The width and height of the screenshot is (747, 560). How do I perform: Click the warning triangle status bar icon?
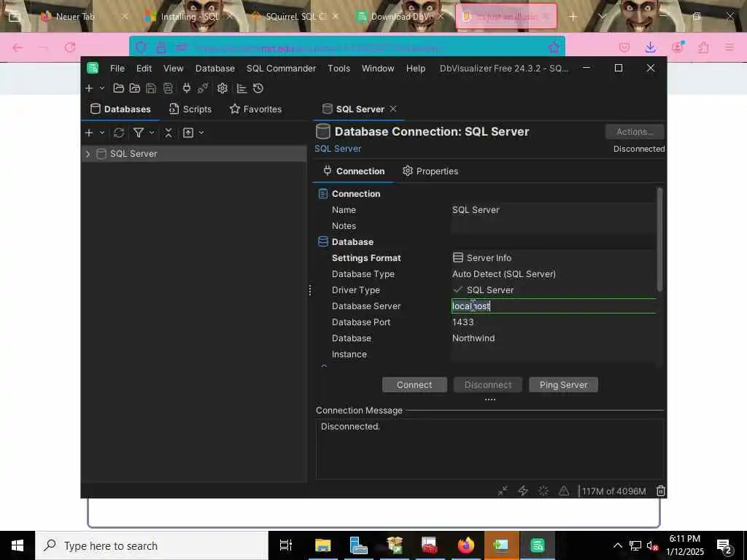[564, 491]
